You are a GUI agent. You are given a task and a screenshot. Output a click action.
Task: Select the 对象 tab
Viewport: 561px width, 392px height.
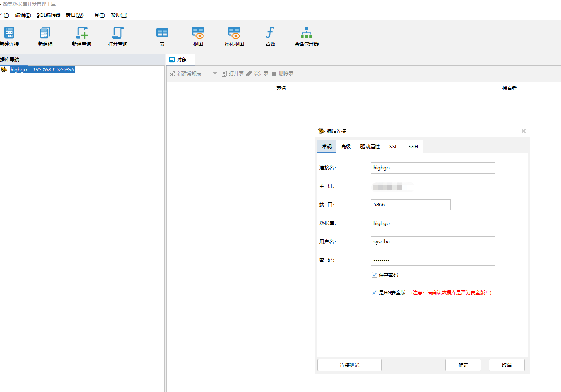pyautogui.click(x=181, y=60)
